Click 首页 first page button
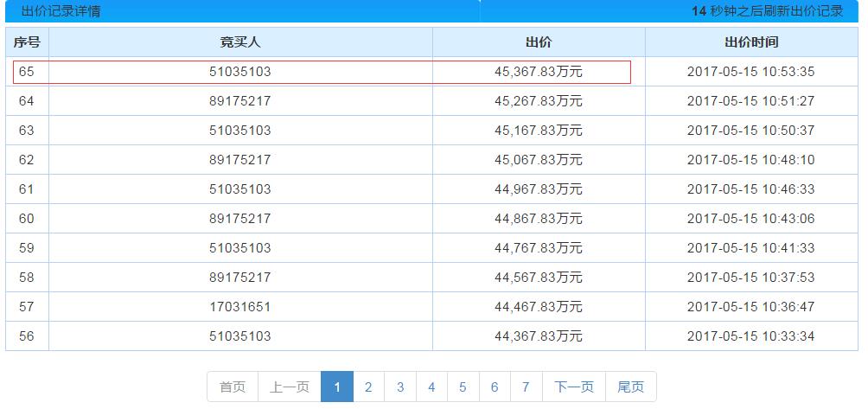The height and width of the screenshot is (409, 868). point(233,387)
